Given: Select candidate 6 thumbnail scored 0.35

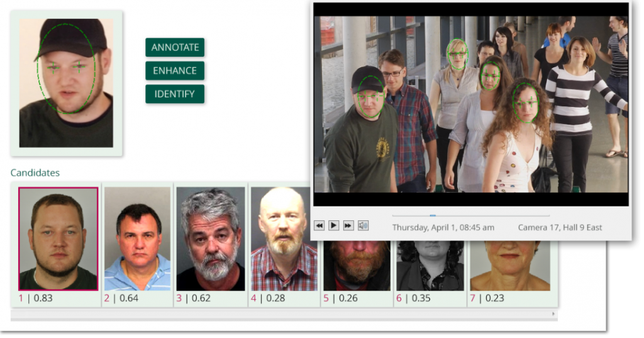Looking at the screenshot, I should click(430, 266).
